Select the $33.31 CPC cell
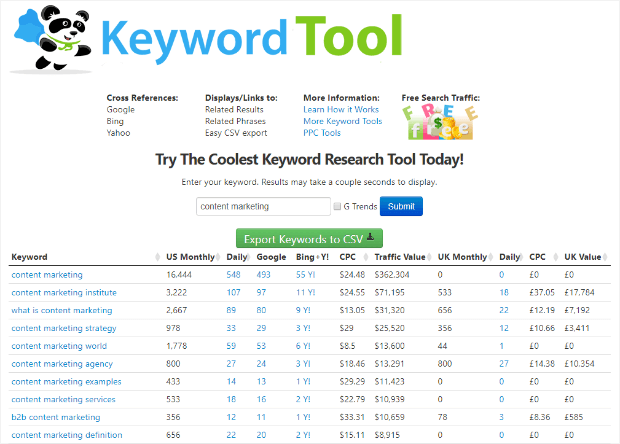Image resolution: width=620 pixels, height=444 pixels. point(352,417)
